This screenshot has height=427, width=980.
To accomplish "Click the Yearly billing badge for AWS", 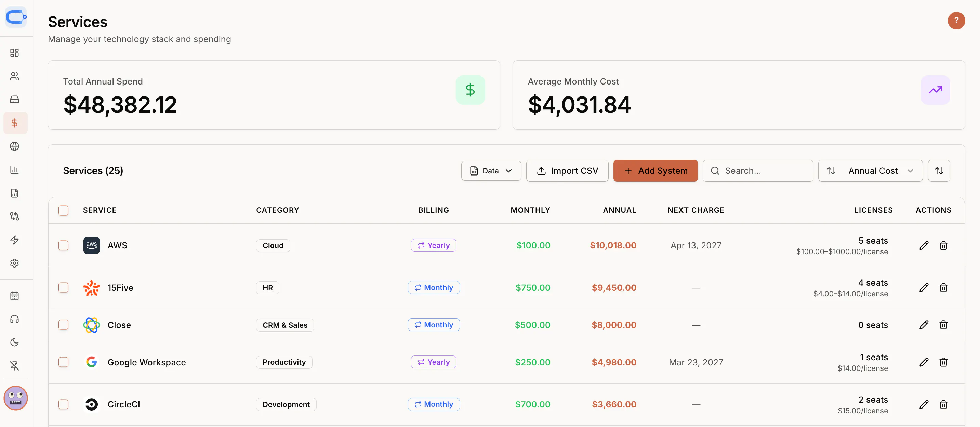I will (433, 245).
